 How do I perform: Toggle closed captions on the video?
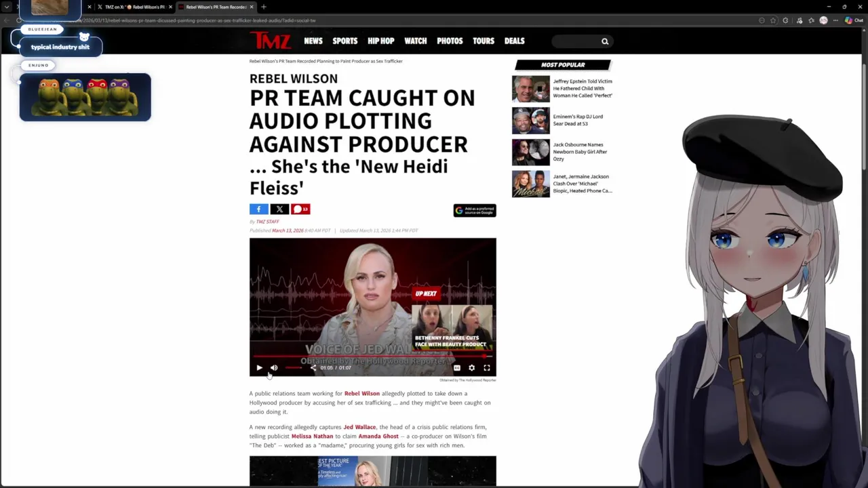pyautogui.click(x=457, y=367)
